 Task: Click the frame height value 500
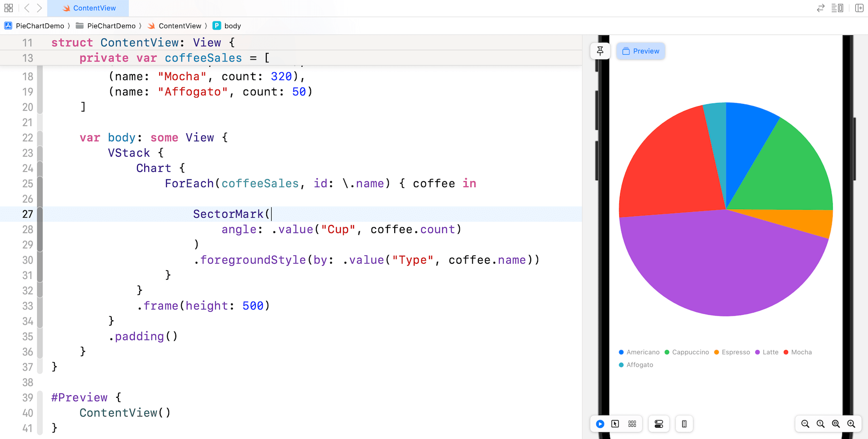coord(253,306)
